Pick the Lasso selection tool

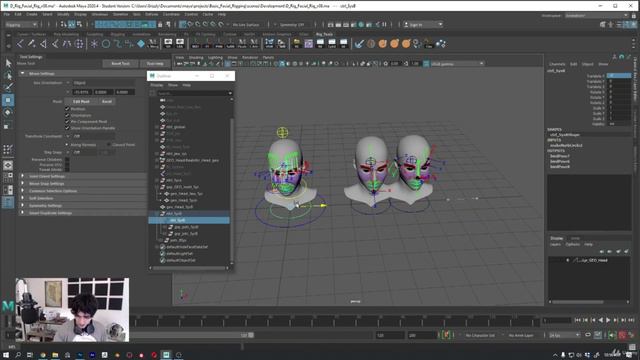[8, 75]
